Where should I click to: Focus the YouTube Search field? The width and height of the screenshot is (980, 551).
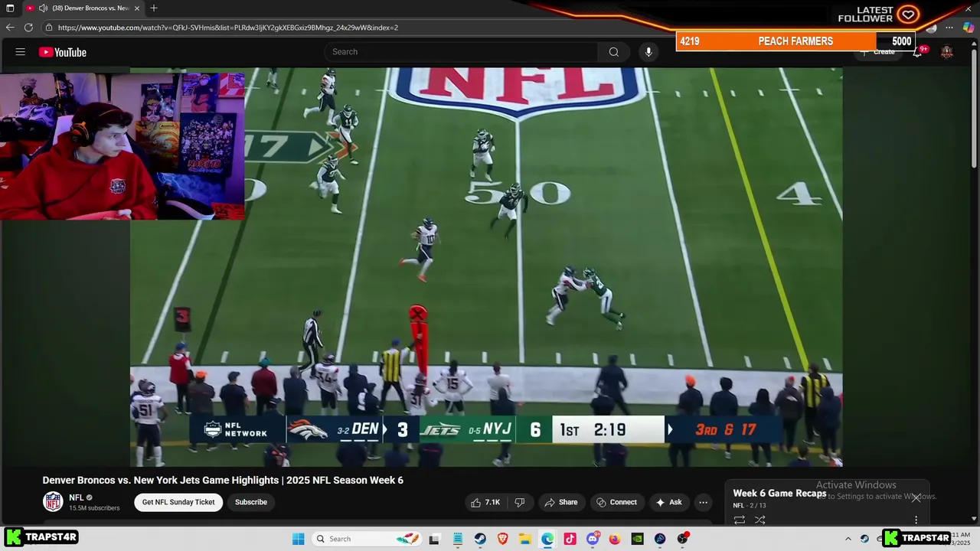coord(462,52)
